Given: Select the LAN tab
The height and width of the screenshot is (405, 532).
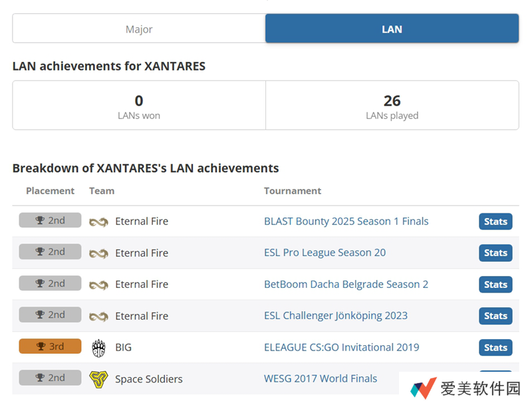Looking at the screenshot, I should coord(392,29).
